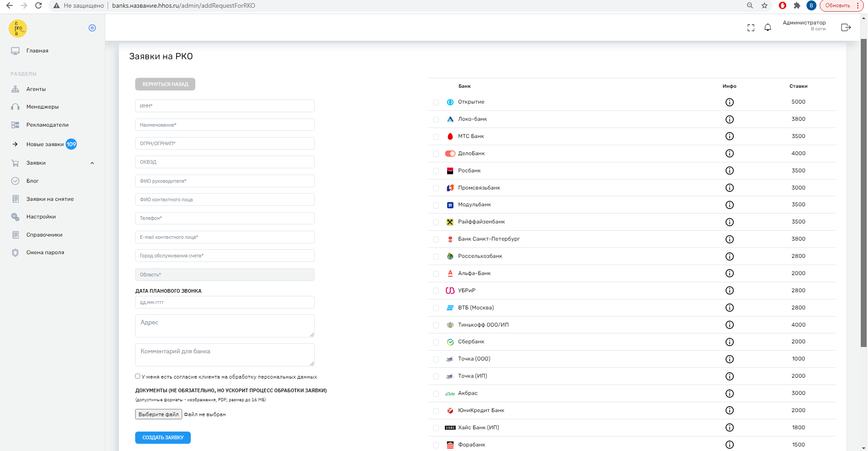Go to Справочники section
Viewport: 868px width, 451px height.
[44, 235]
